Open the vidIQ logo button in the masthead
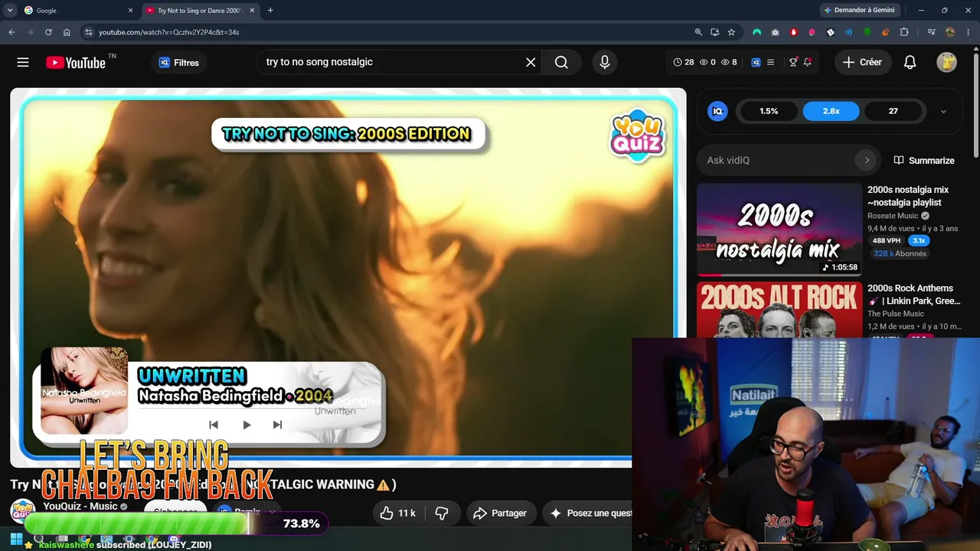The height and width of the screenshot is (551, 980). [x=756, y=62]
